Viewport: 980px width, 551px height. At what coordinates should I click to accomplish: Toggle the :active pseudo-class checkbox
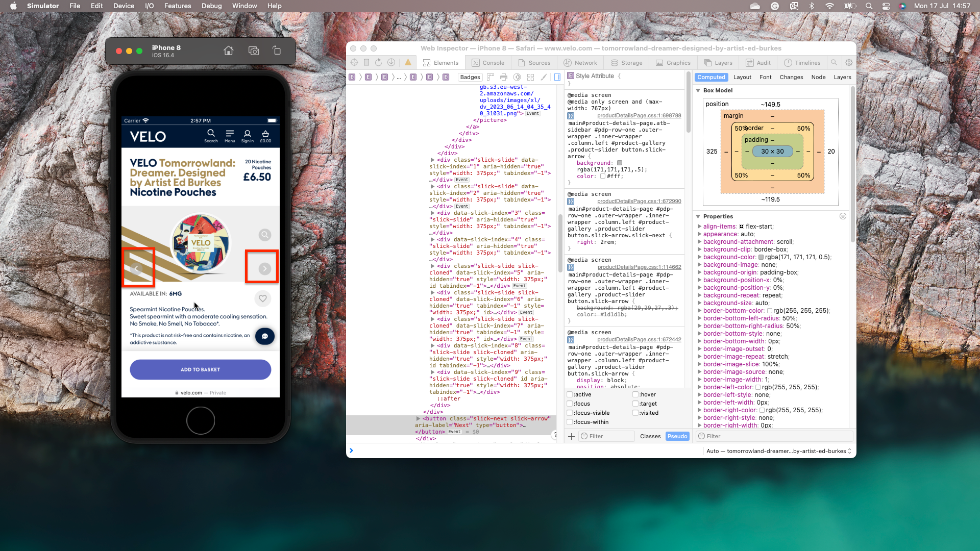pyautogui.click(x=570, y=394)
